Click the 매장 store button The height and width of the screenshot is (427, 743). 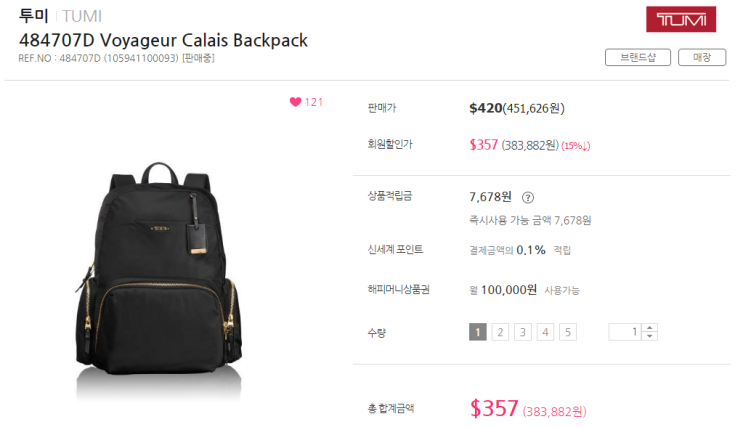702,57
